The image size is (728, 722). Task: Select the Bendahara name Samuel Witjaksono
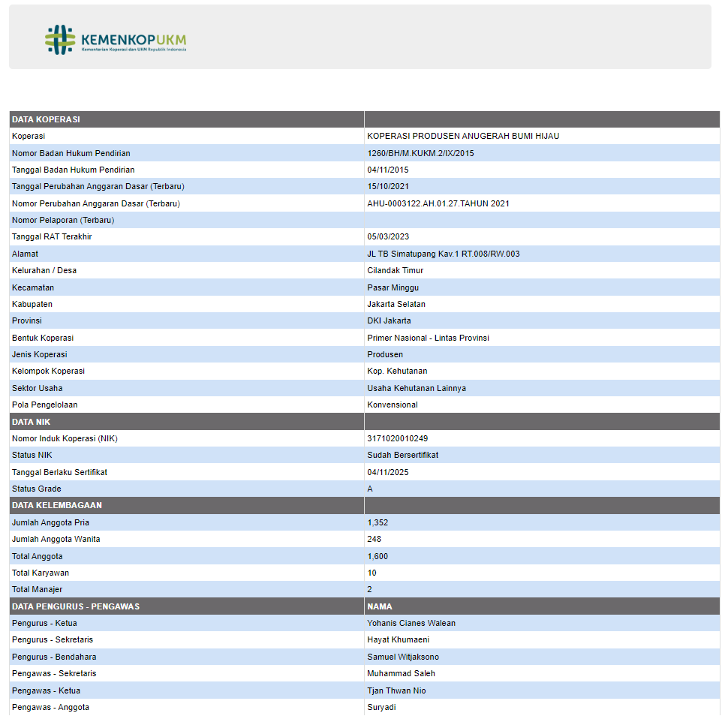tap(403, 657)
